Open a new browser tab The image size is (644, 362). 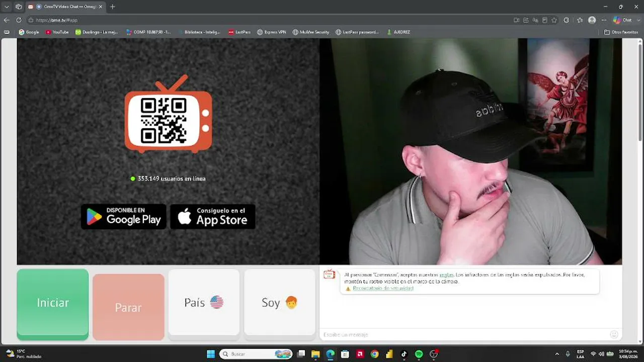pos(113,7)
